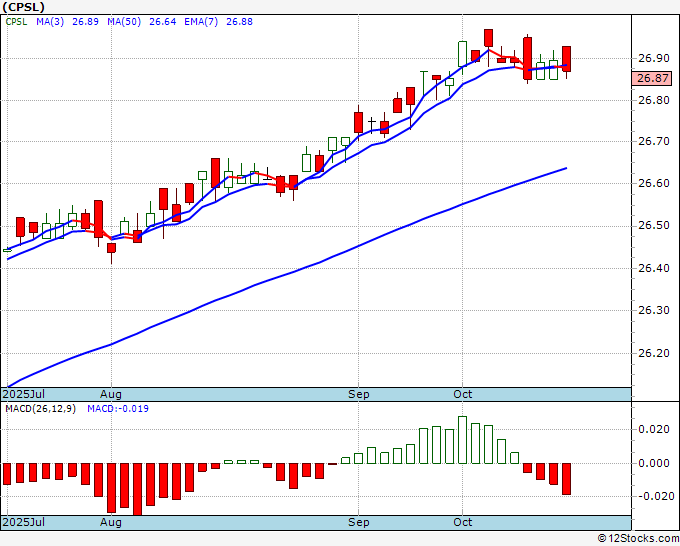Click the CPSL legend label

click(x=16, y=22)
